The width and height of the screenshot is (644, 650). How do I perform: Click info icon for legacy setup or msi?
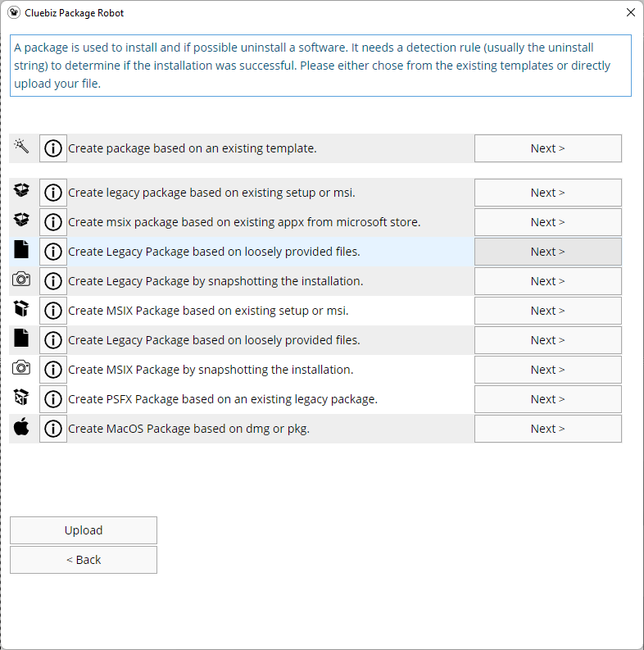tap(53, 193)
